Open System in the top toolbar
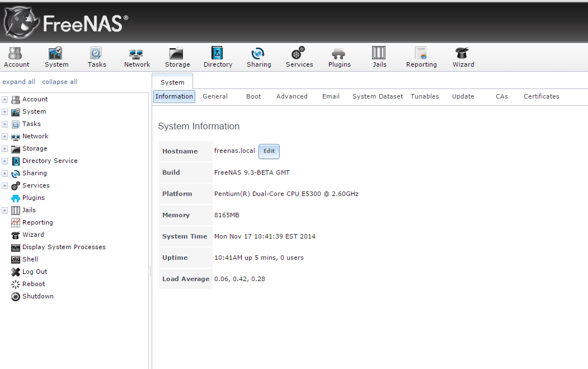588x369 pixels. 57,57
